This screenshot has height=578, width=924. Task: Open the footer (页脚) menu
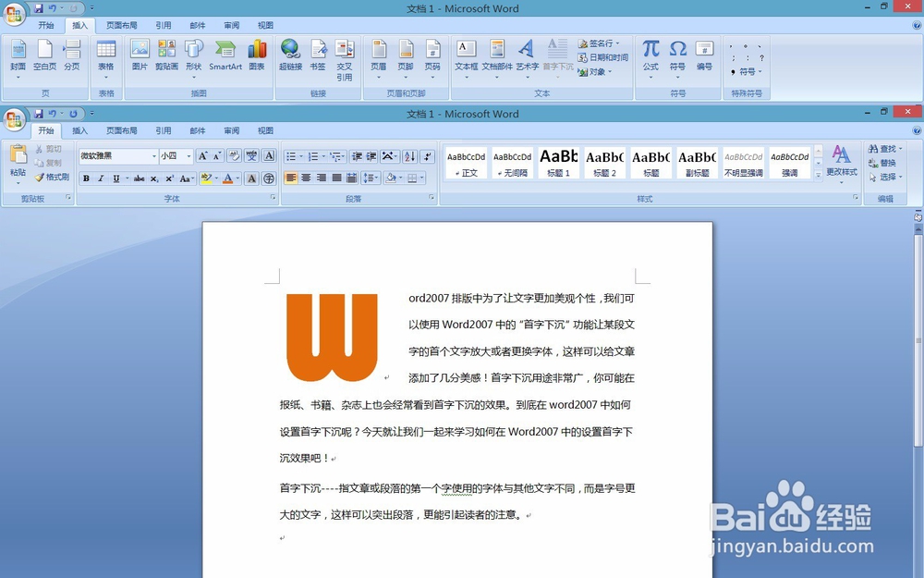tap(406, 59)
